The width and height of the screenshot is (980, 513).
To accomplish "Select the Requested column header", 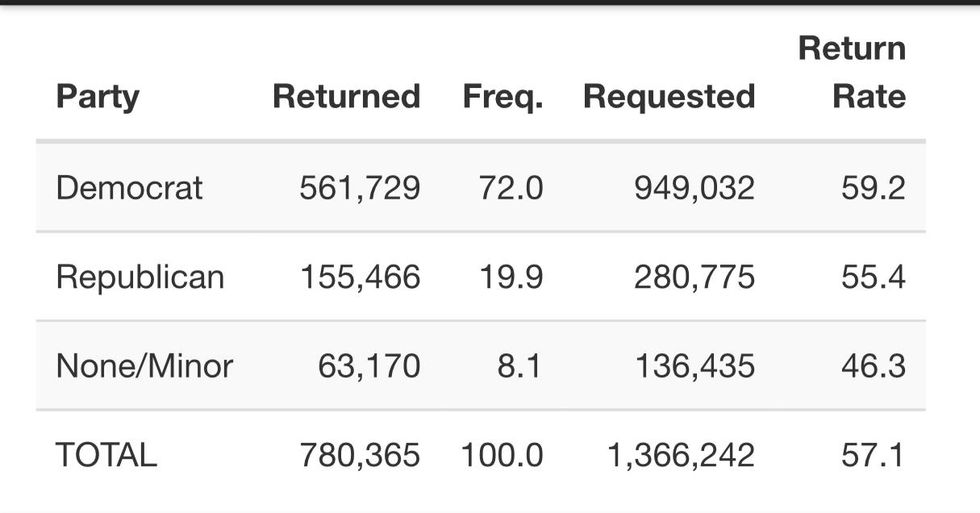I will [x=669, y=97].
